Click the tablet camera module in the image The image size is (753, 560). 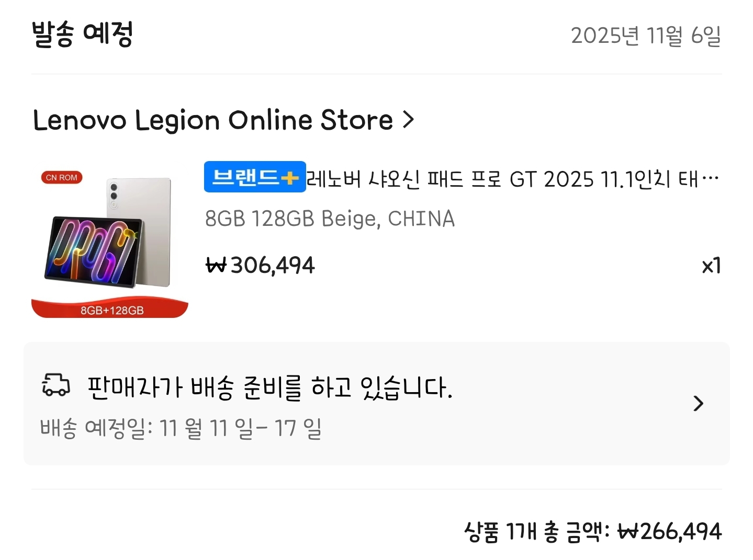click(114, 193)
